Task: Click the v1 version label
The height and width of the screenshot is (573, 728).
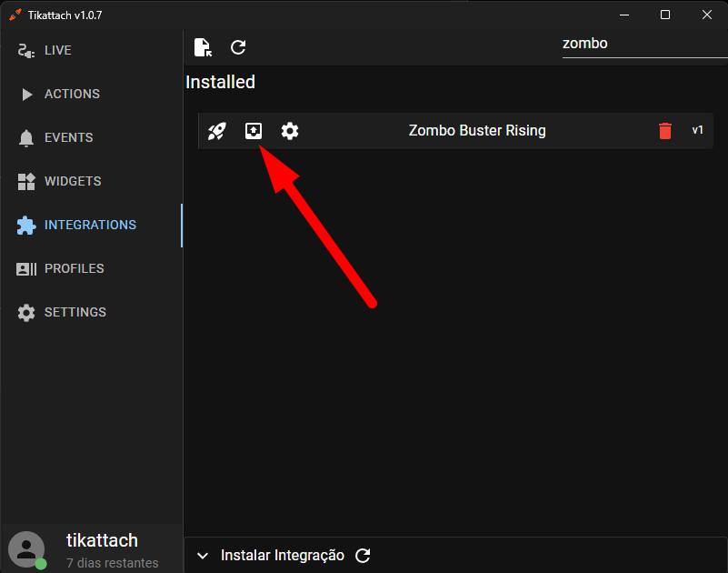Action: (x=697, y=130)
